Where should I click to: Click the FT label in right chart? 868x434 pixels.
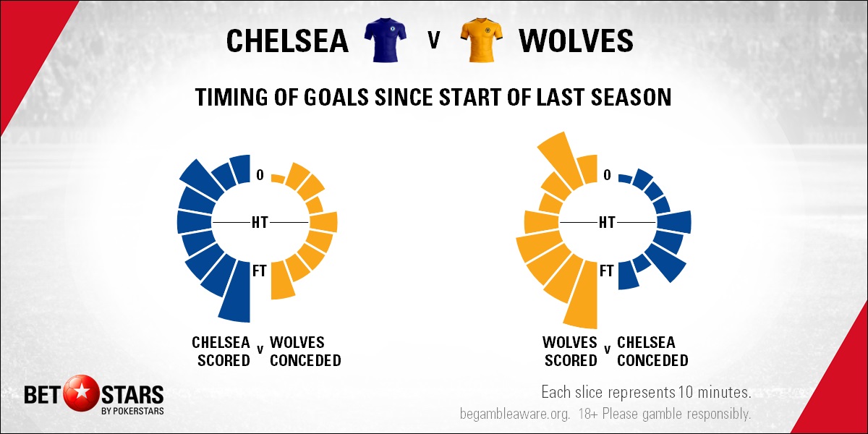coord(606,271)
